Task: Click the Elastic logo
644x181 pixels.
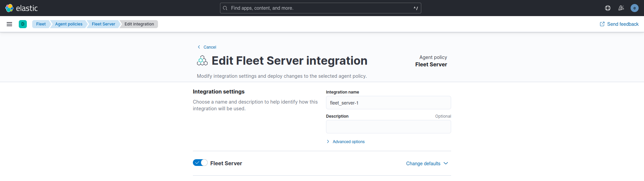Action: [x=21, y=8]
